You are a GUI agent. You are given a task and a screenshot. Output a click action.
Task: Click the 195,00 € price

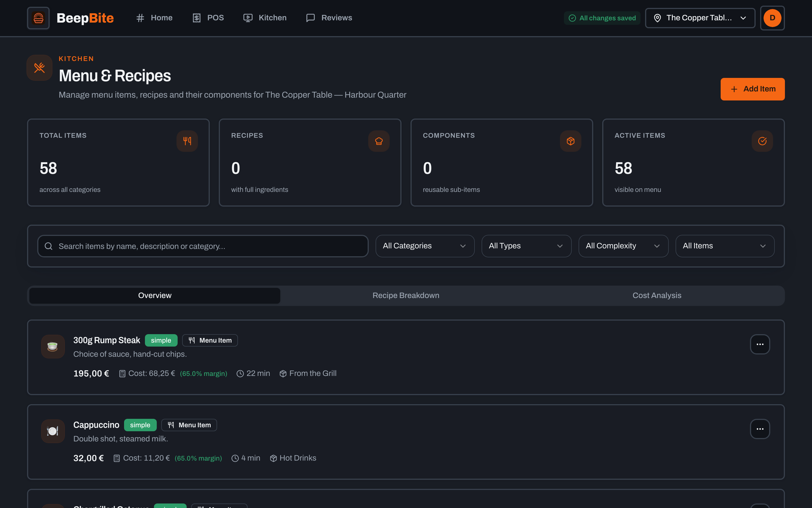(x=91, y=374)
